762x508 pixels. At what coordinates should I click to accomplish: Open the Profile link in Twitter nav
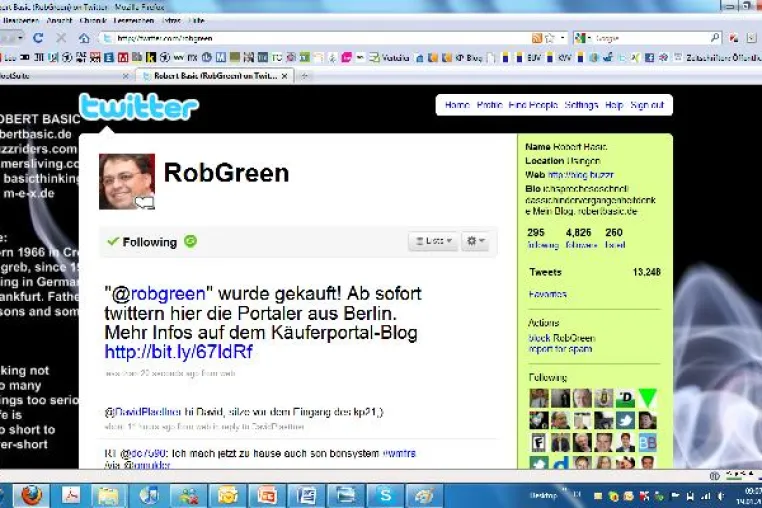click(x=489, y=105)
